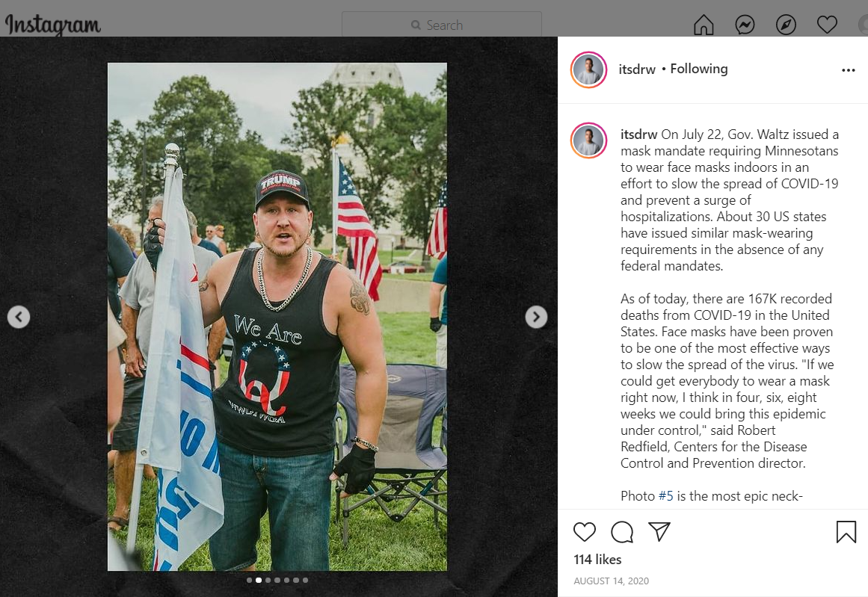This screenshot has width=868, height=597.
Task: Open the Home feed icon
Action: [704, 25]
